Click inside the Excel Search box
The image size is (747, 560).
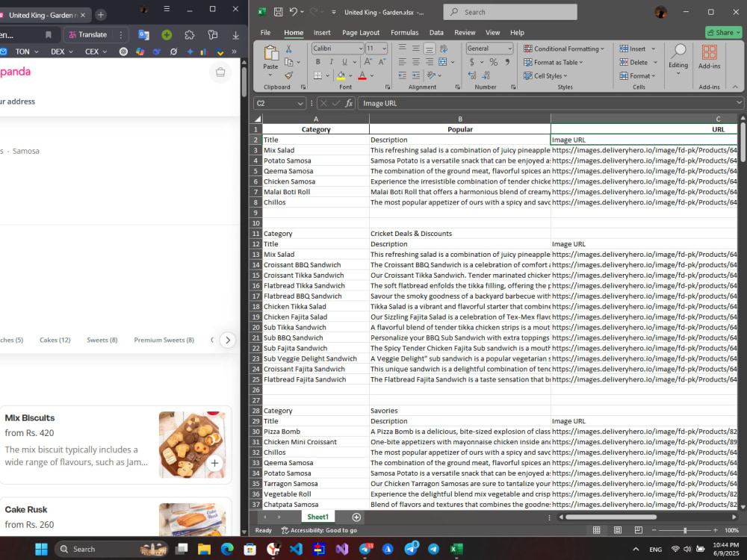coord(509,12)
